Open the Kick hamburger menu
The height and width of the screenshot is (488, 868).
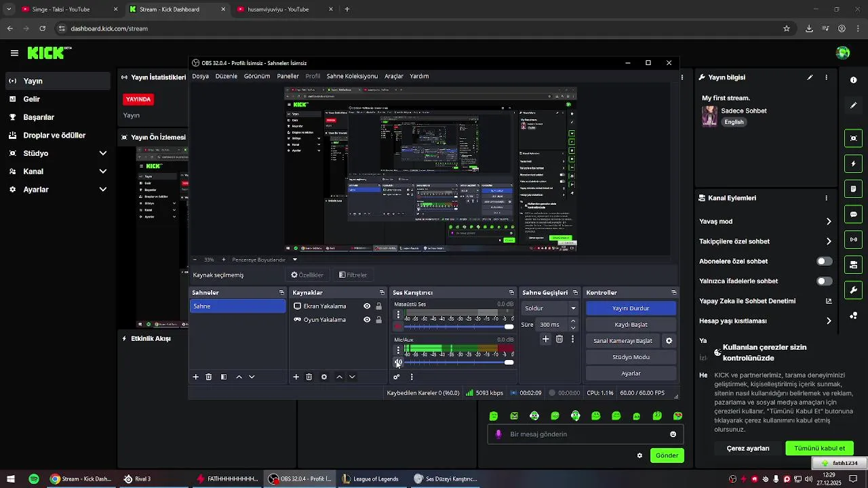click(x=14, y=53)
